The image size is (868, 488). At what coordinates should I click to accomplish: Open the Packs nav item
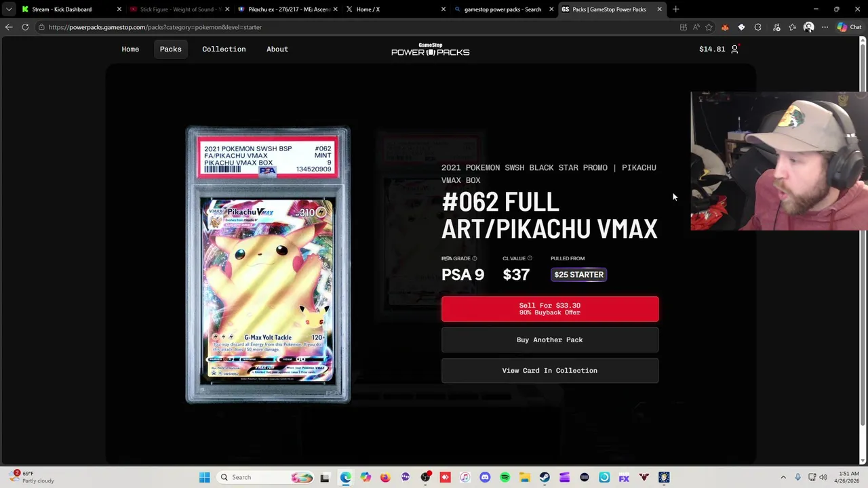[x=170, y=49]
